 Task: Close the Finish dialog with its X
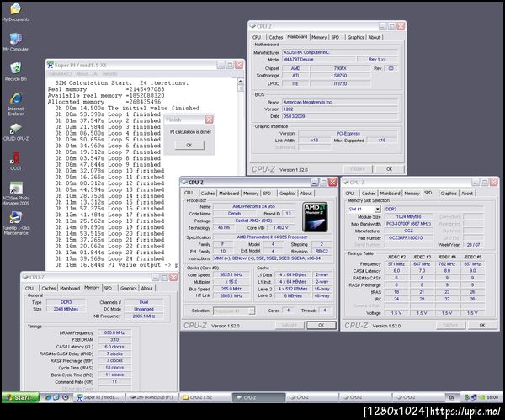coord(209,120)
